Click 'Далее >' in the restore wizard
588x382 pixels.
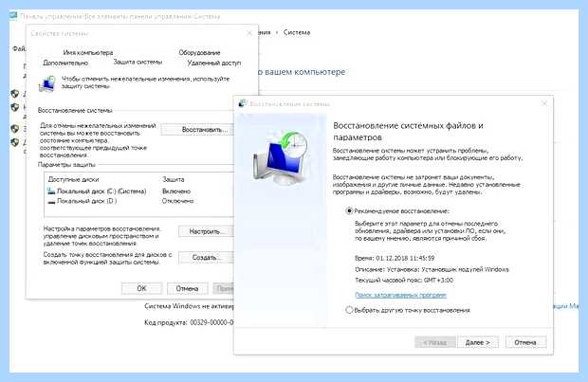point(478,342)
